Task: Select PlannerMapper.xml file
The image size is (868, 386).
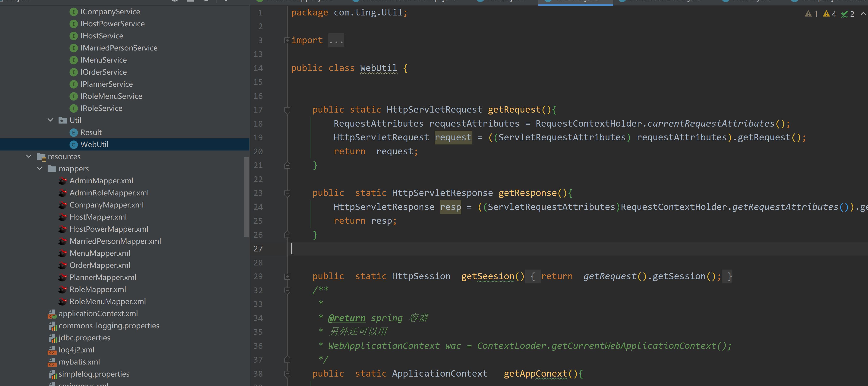Action: [x=103, y=278]
